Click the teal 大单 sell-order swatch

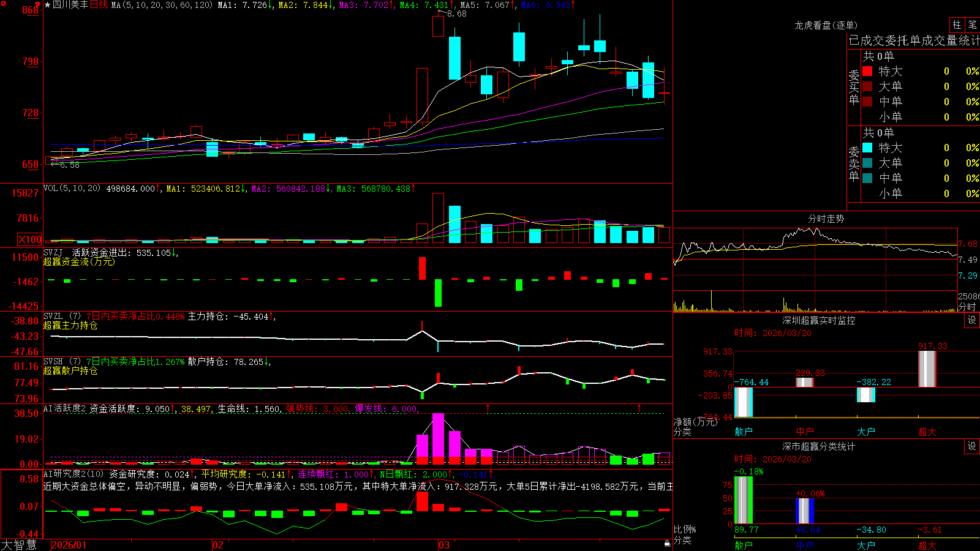tap(867, 163)
